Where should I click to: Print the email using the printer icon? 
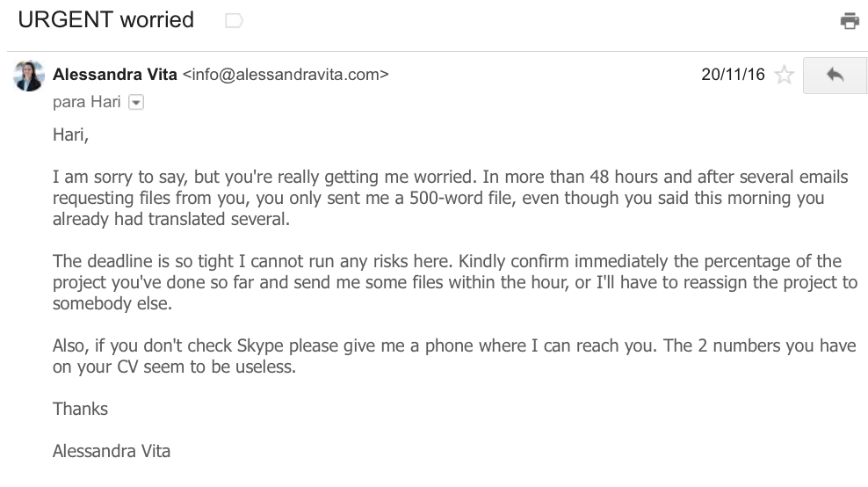(850, 21)
